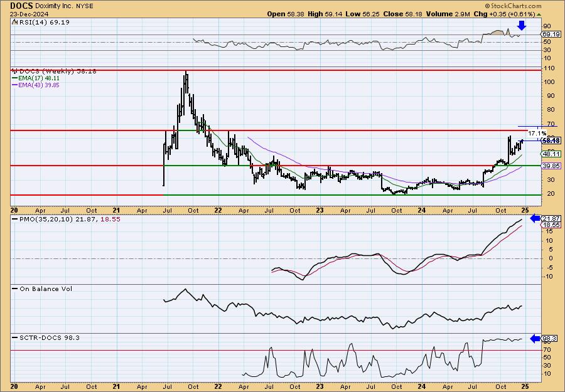Click the EMA(43) 39.85 legend entry
This screenshot has height=392, width=565.
36,85
